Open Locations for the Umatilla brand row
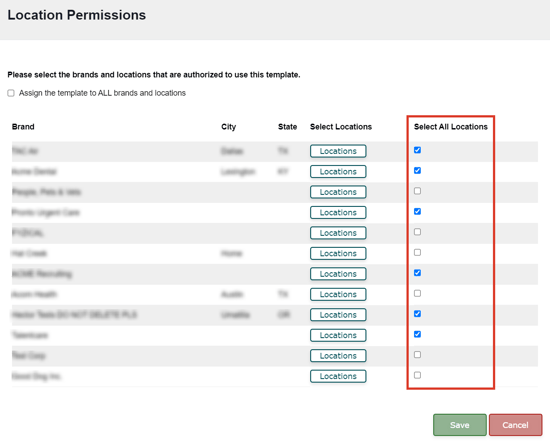 click(338, 315)
